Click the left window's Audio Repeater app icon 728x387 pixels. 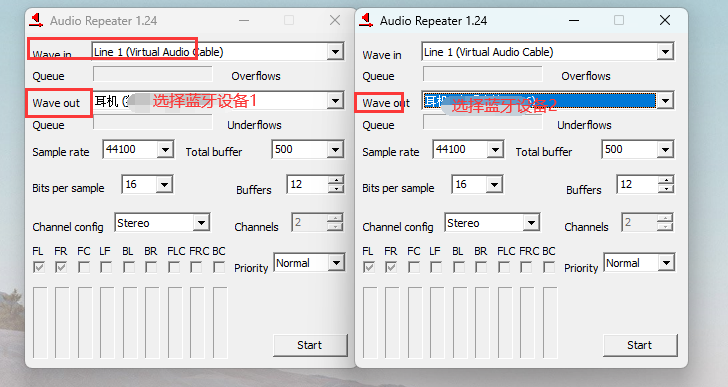pyautogui.click(x=36, y=20)
